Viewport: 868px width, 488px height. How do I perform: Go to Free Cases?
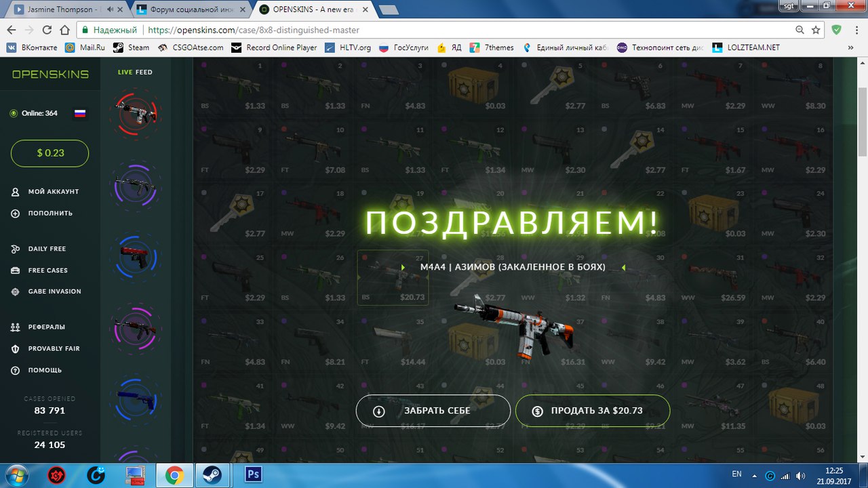click(x=47, y=270)
